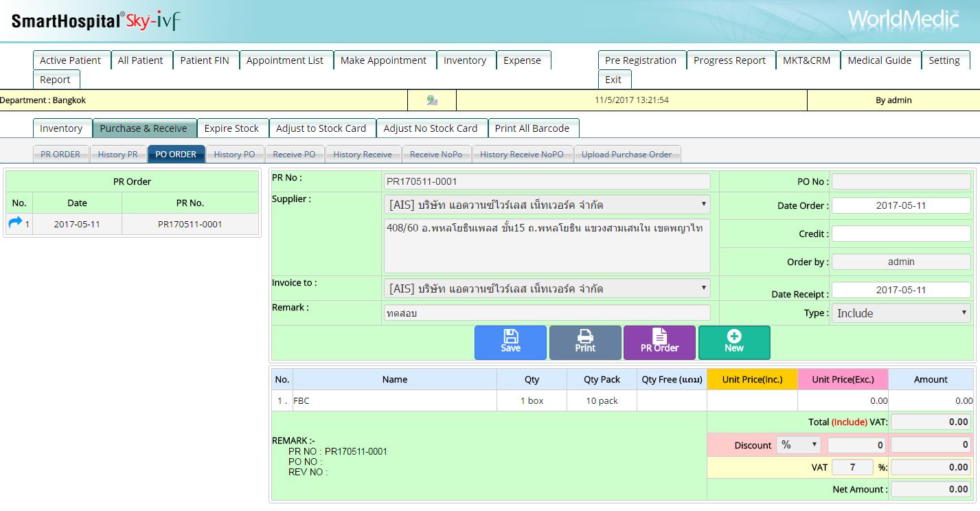Select the PO ORDER sub-tab
980x511 pixels.
[x=176, y=155]
